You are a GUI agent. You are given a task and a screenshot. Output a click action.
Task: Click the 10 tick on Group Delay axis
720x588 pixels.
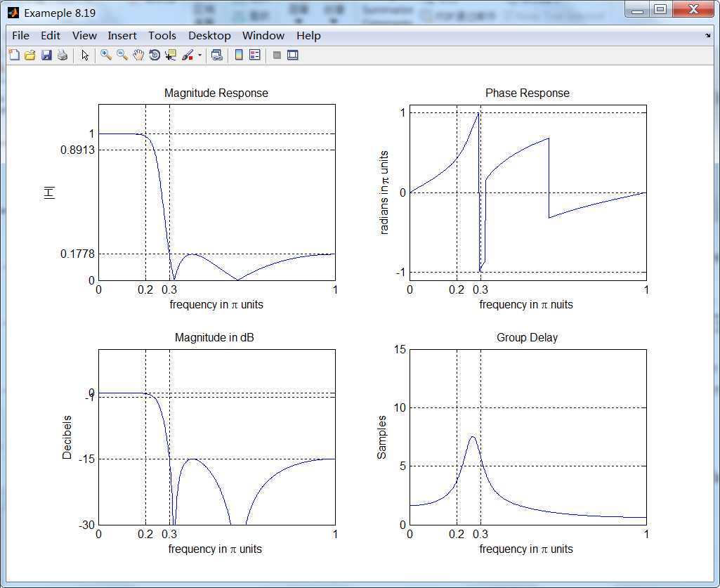[x=400, y=408]
